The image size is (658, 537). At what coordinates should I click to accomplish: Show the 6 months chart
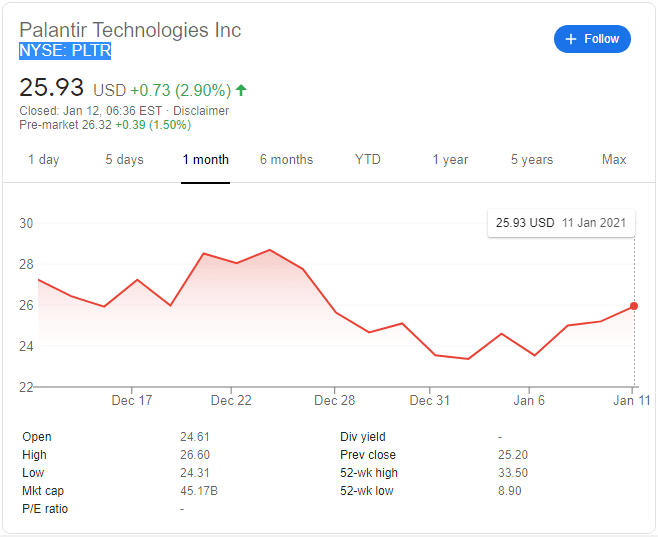[286, 160]
